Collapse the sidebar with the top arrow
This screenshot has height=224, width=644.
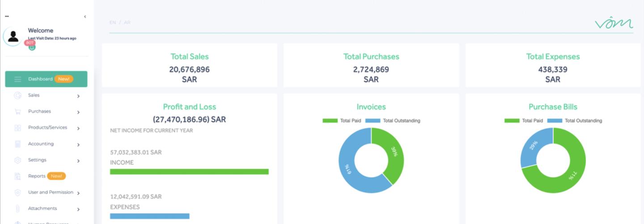coord(85,17)
